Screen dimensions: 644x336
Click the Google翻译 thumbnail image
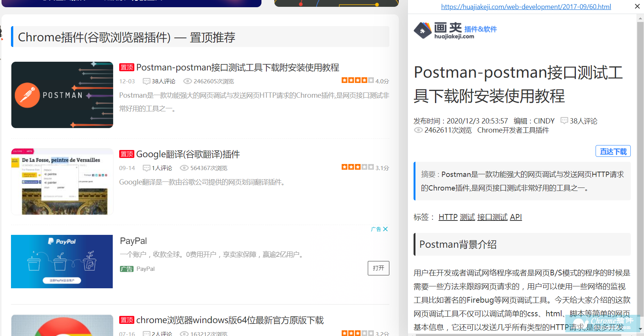click(62, 181)
